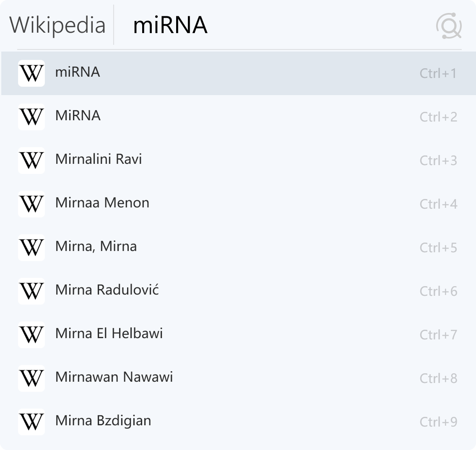Click Wikipedia icon beside Mirna El Helbawi
Screen dimensions: 476x450
(31, 335)
